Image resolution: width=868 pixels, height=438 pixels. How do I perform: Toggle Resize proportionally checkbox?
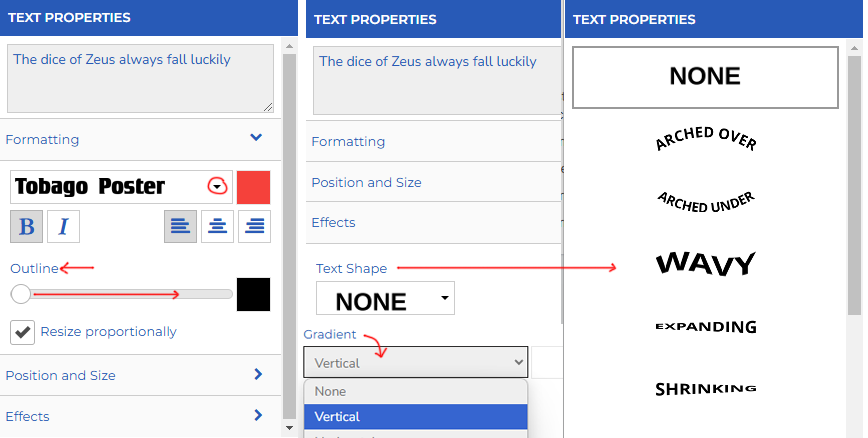[22, 332]
